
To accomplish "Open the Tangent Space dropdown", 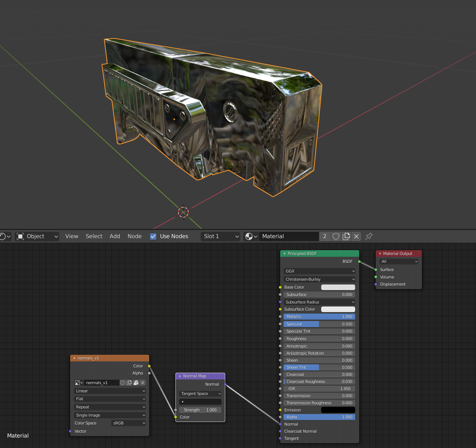I will pyautogui.click(x=200, y=393).
